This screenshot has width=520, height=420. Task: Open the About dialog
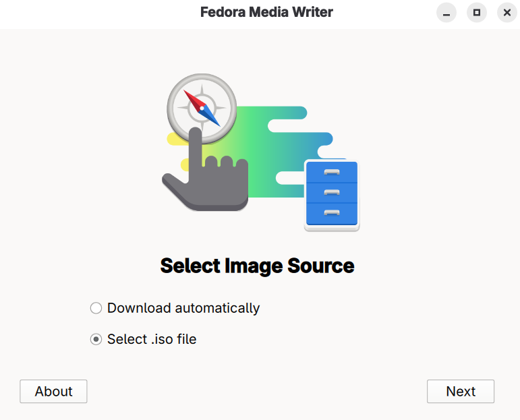(53, 391)
